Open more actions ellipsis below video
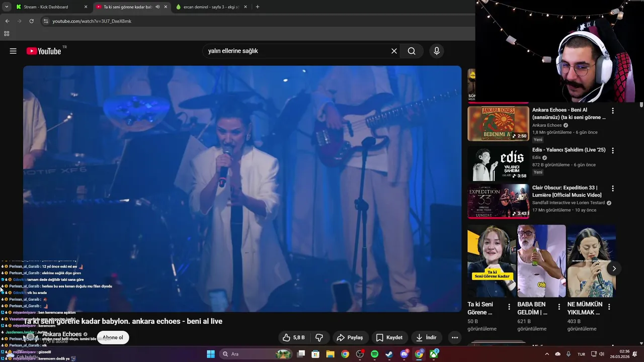 point(455,337)
